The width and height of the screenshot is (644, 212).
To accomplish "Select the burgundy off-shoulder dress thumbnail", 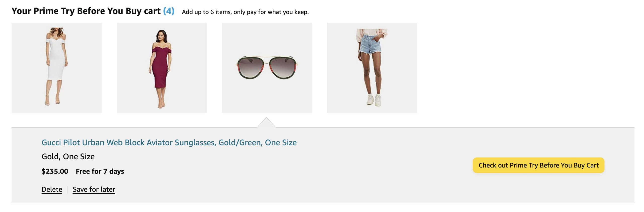I will 162,68.
